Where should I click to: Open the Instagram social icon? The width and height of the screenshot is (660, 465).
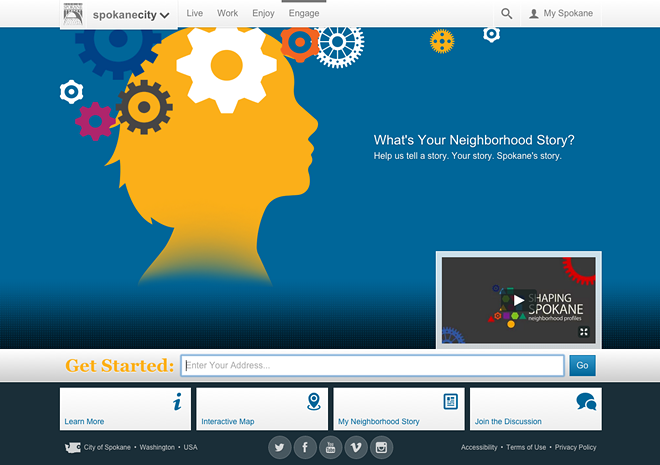click(x=381, y=447)
